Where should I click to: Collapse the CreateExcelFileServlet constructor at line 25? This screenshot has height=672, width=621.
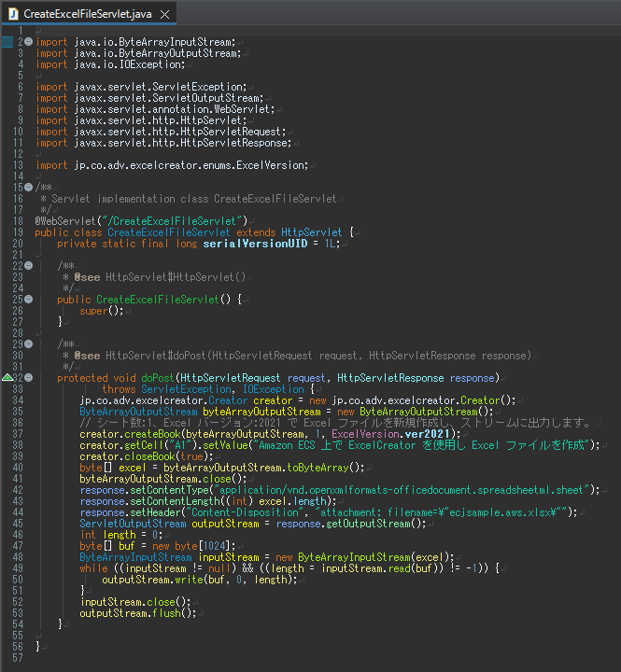click(28, 300)
